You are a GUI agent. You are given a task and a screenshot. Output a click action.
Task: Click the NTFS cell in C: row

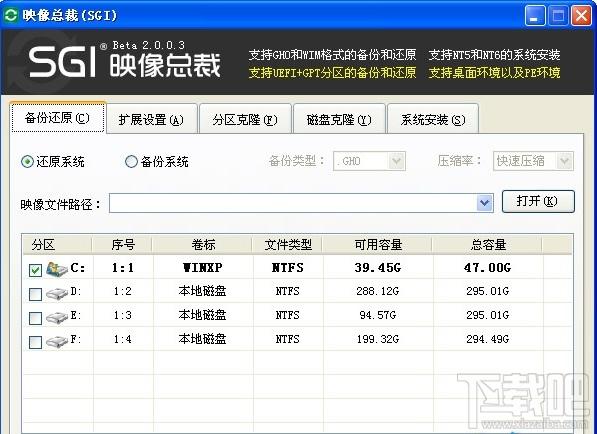click(x=288, y=268)
